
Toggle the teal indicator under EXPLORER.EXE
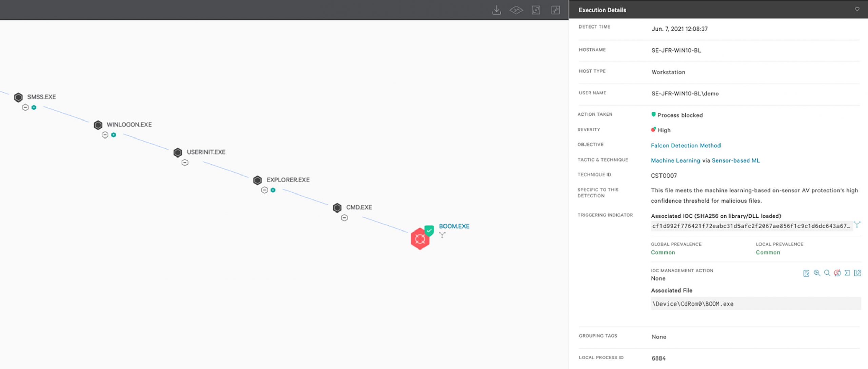tap(273, 190)
